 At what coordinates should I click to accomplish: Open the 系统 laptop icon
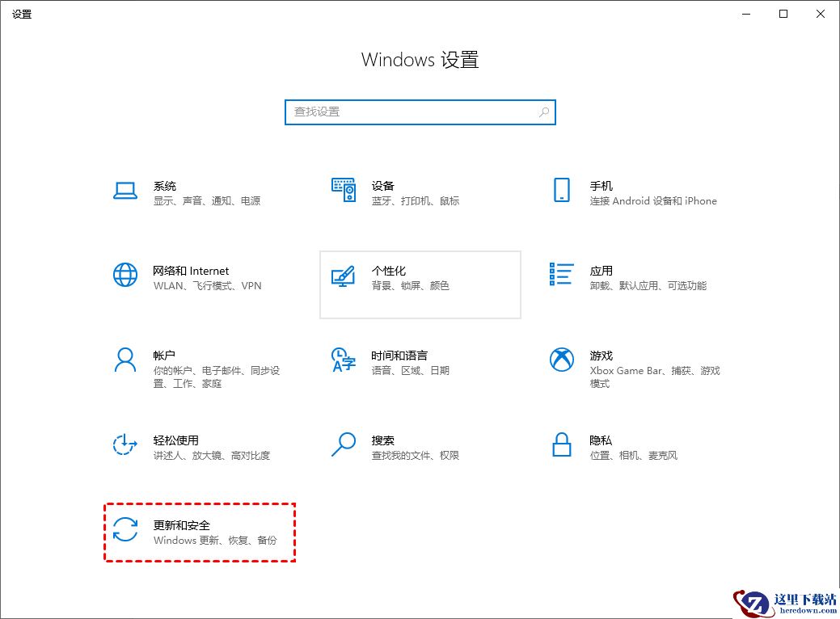point(125,191)
